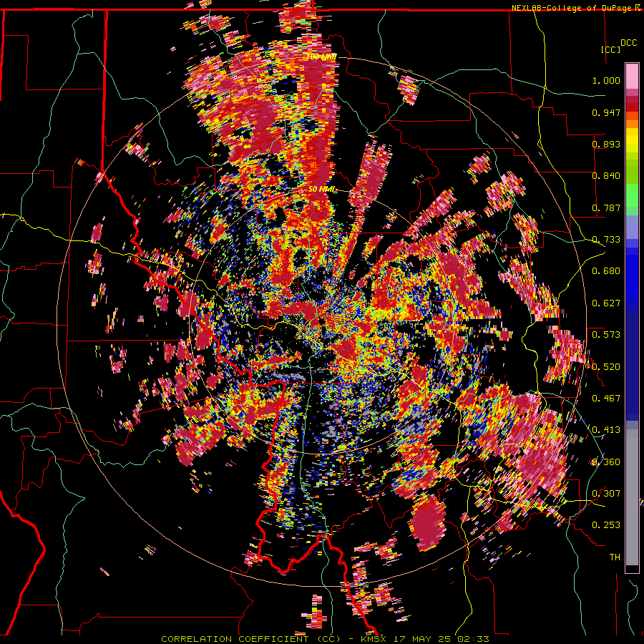Select the 0.307 scale value
The height and width of the screenshot is (644, 644).
click(606, 494)
